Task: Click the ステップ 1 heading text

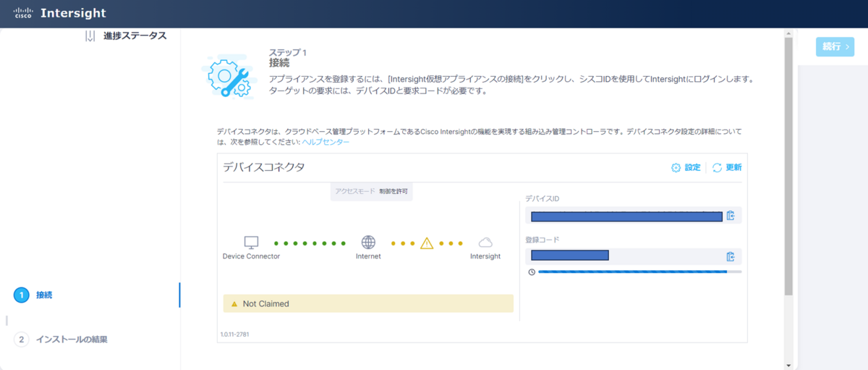Action: (x=288, y=53)
